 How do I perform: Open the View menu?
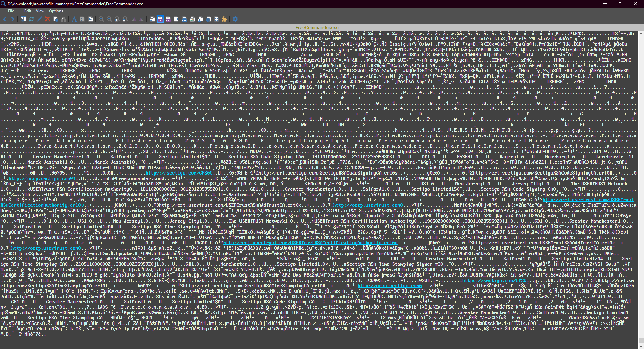click(40, 11)
